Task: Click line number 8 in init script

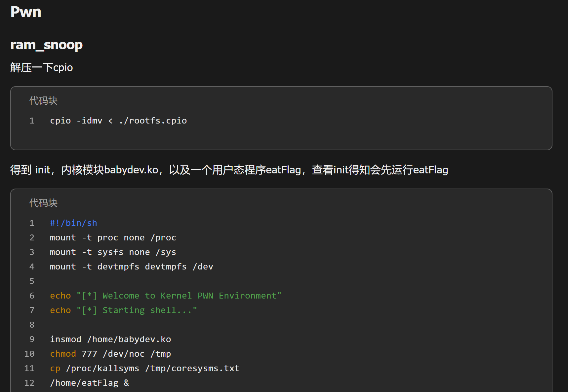Action: [x=32, y=325]
